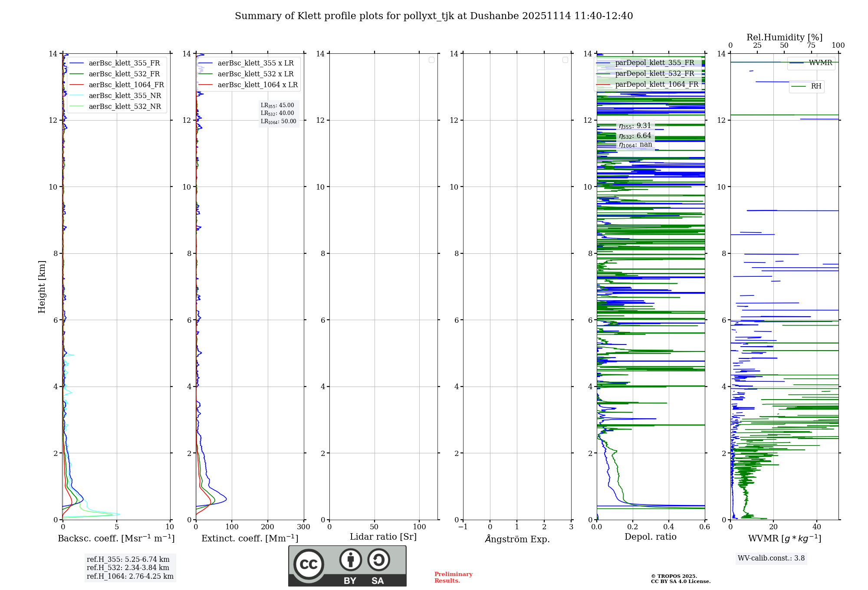Click blue line swatch for aerBsc_klett_355_FR
The width and height of the screenshot is (868, 590).
pyautogui.click(x=76, y=63)
